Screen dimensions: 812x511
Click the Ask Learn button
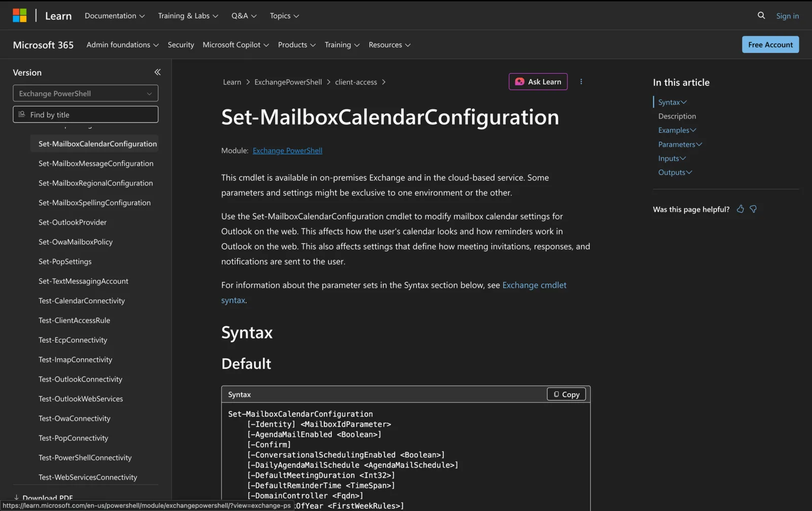click(538, 82)
